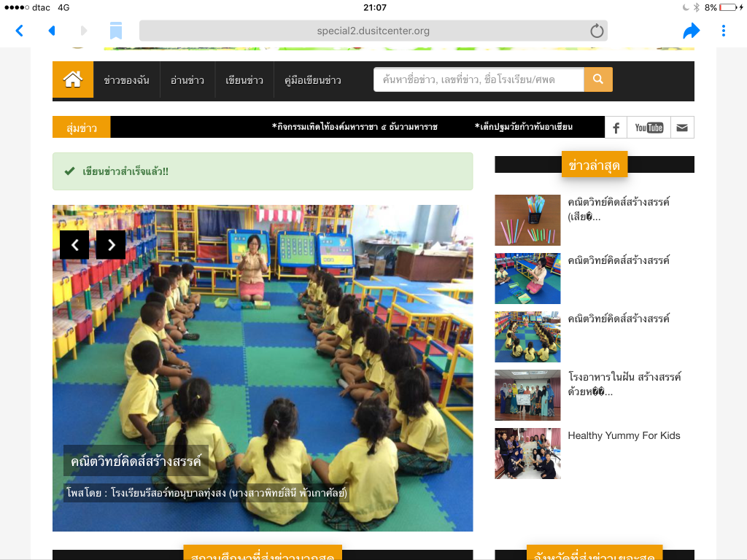Image resolution: width=747 pixels, height=560 pixels.
Task: Click the orange home icon in navigation bar
Action: pos(73,80)
